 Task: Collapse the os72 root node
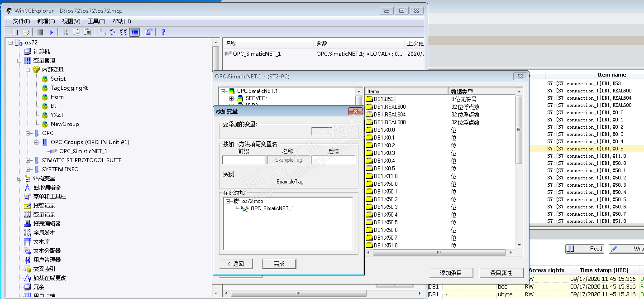click(11, 43)
